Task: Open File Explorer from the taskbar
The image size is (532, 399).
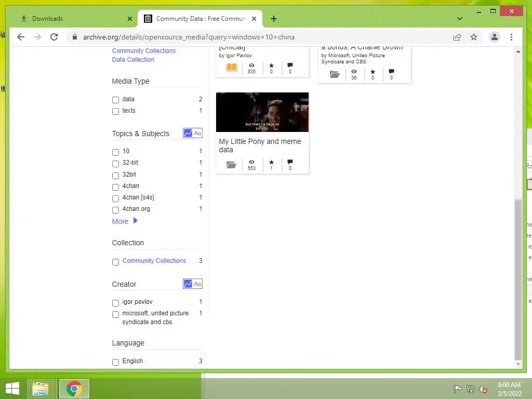Action: pos(41,389)
